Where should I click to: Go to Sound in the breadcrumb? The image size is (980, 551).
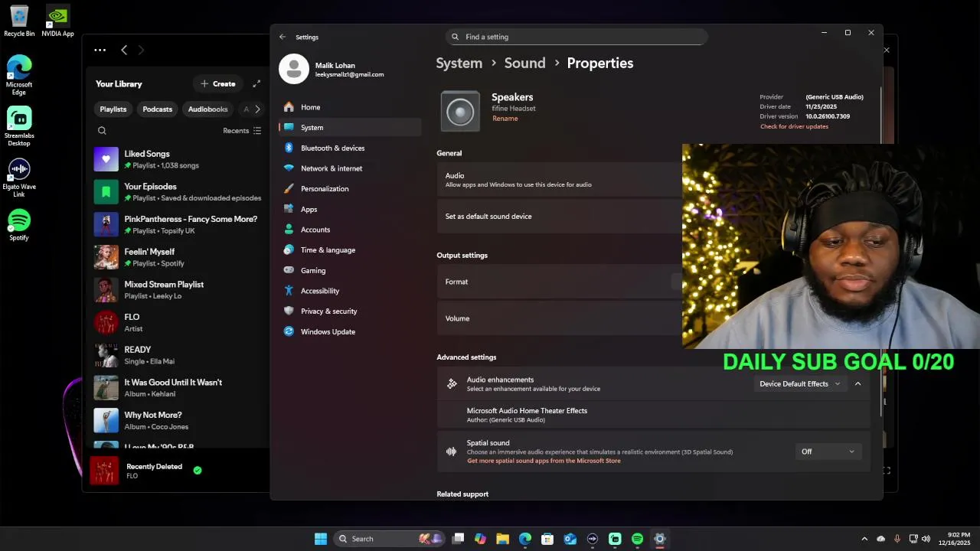coord(524,64)
